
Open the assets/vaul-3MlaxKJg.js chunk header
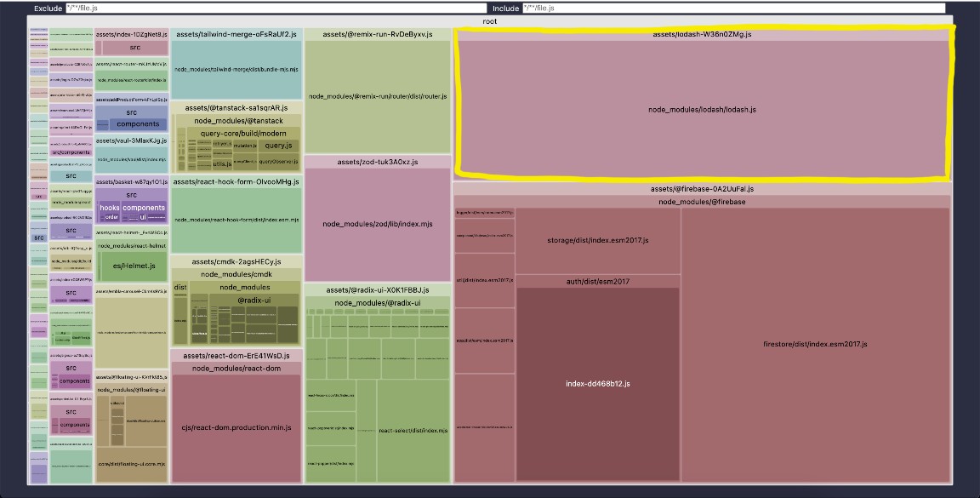tap(132, 140)
